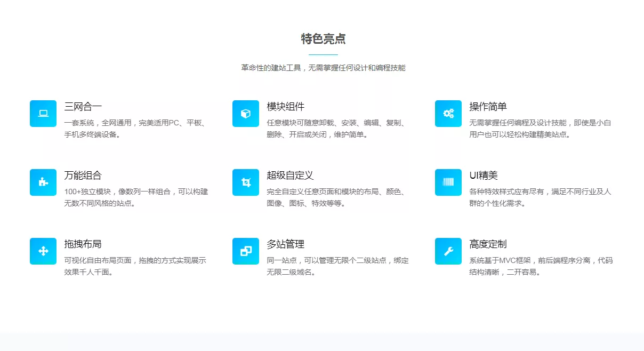Select the 超级自定义 heading

point(290,175)
